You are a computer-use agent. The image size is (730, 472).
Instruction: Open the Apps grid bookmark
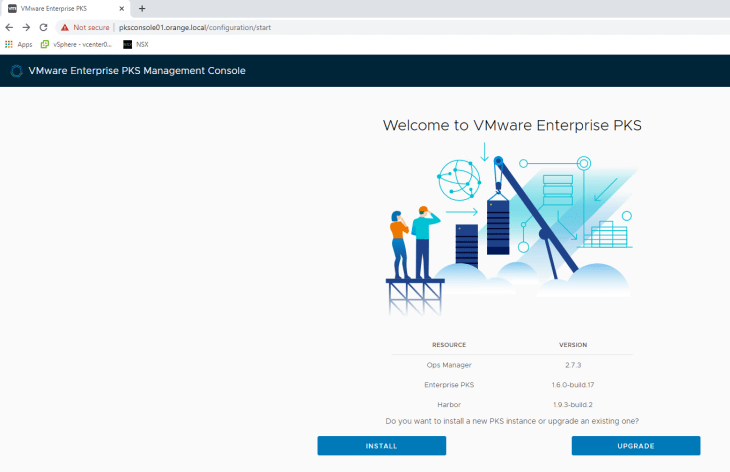coord(18,44)
